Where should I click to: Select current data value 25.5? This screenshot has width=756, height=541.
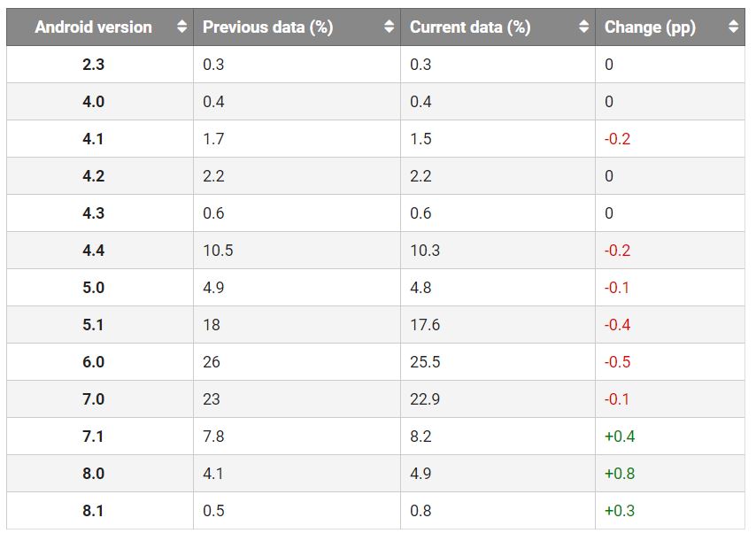coord(425,362)
